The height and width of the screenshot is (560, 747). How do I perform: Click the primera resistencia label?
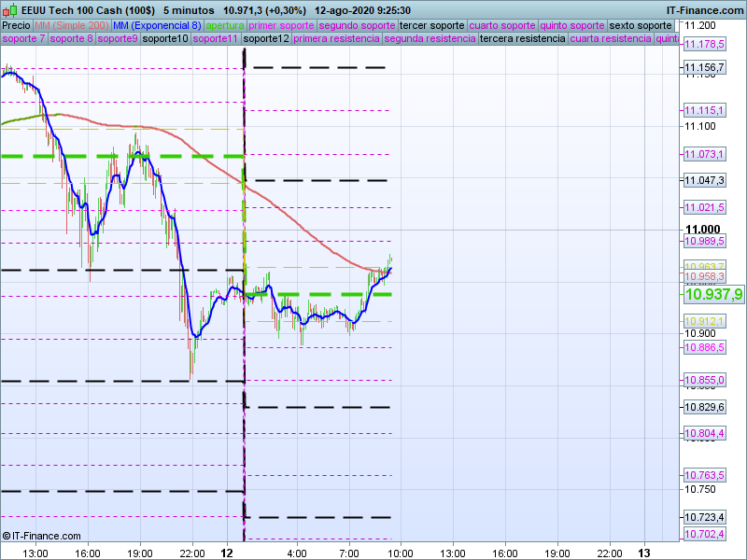(336, 39)
